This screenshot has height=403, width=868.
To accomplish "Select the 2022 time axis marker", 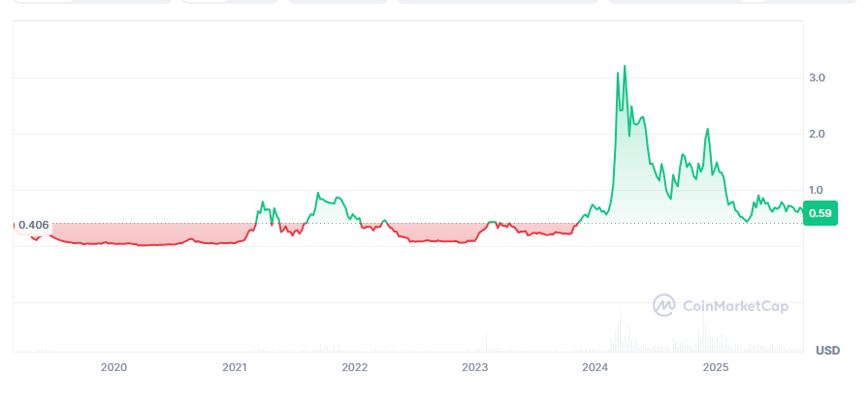I will coord(354,367).
